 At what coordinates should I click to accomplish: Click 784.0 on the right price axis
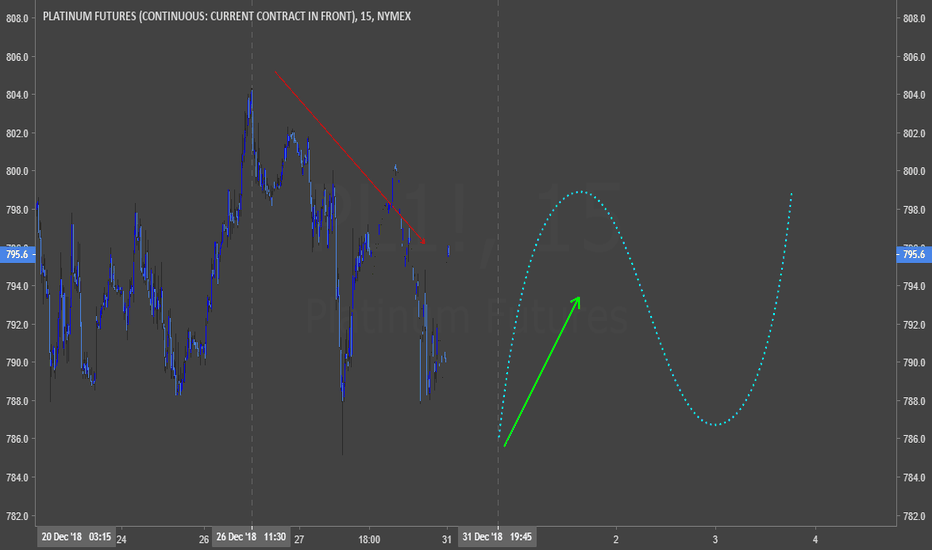(x=914, y=477)
